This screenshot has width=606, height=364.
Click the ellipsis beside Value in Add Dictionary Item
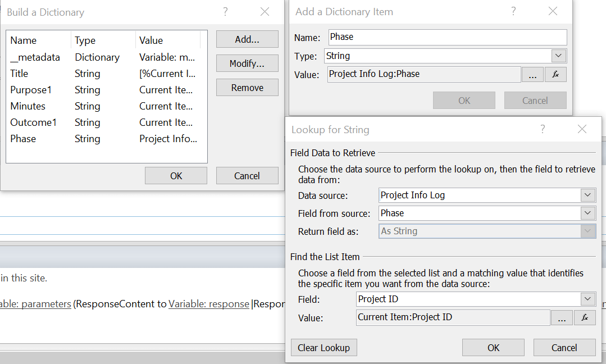pos(532,74)
